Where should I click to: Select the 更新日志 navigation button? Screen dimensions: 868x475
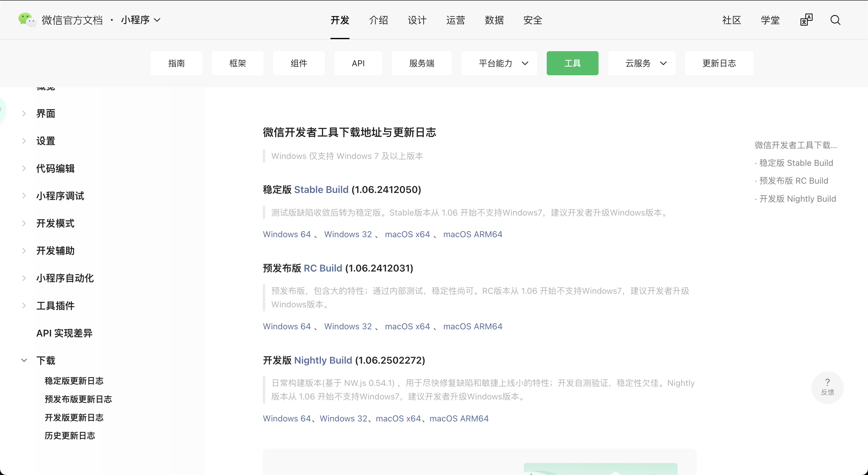pos(719,63)
